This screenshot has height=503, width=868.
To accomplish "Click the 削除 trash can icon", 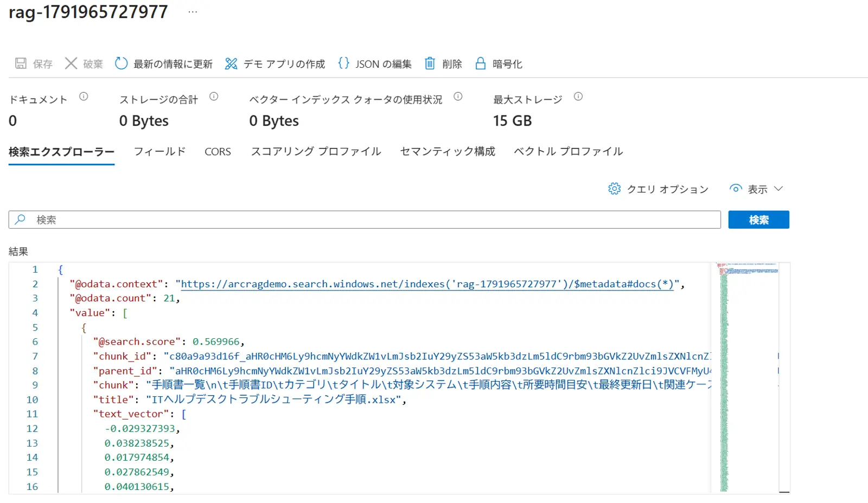I will (430, 63).
